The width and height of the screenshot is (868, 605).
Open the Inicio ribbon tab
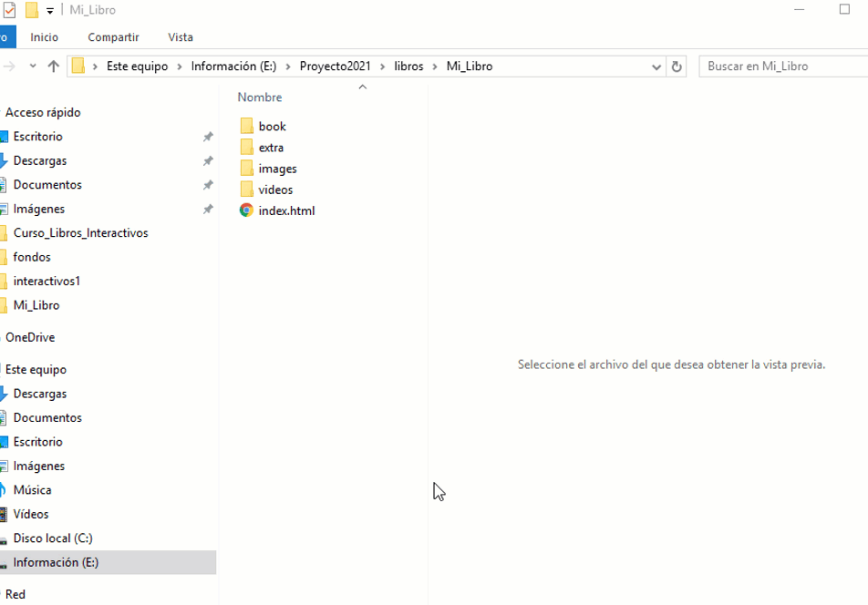coord(44,37)
